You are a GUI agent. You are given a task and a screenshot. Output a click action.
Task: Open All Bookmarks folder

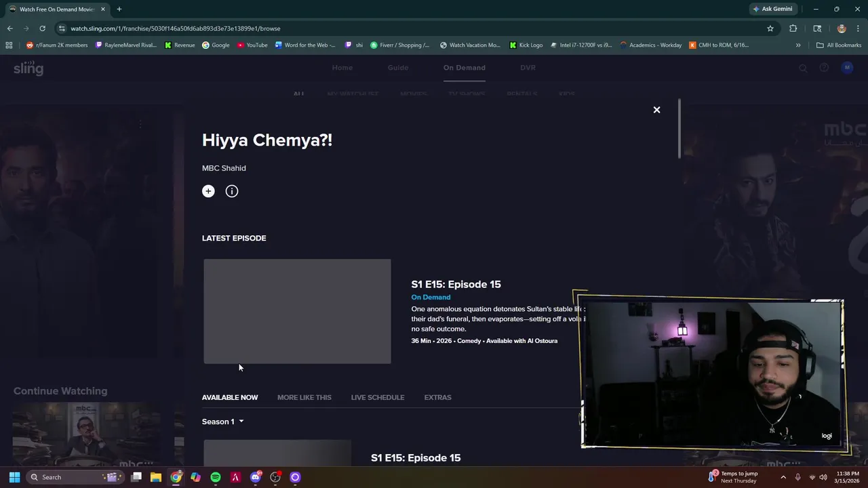pos(839,45)
